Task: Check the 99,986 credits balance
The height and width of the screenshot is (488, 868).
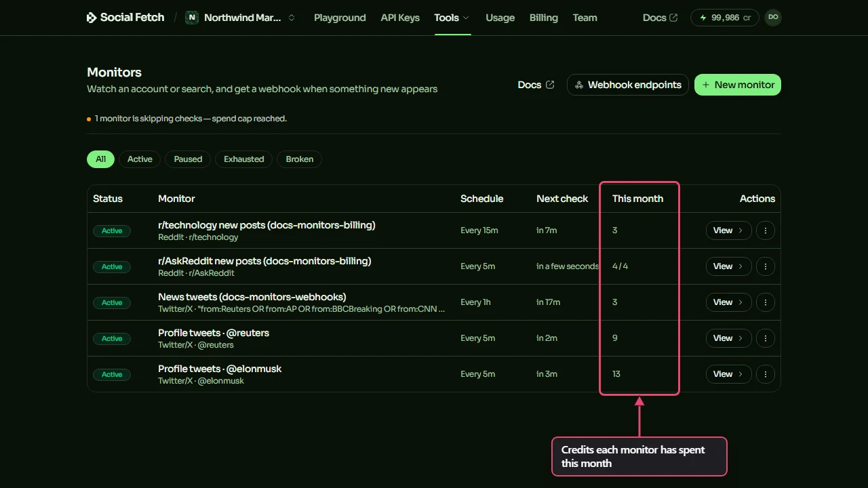Action: coord(724,18)
